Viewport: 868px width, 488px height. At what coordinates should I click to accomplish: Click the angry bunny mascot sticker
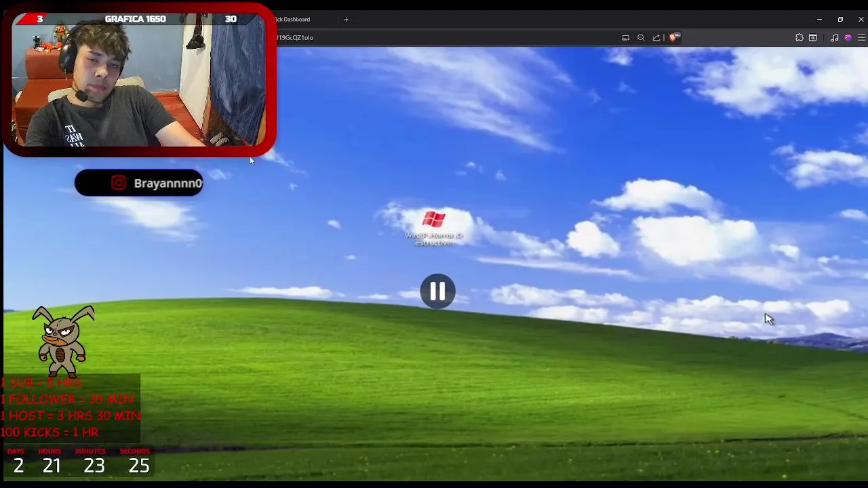(63, 340)
